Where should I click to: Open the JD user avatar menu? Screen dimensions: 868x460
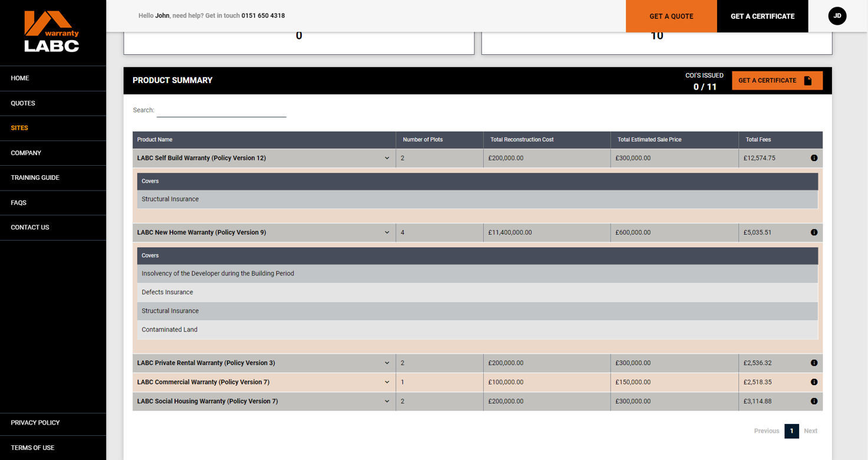837,16
